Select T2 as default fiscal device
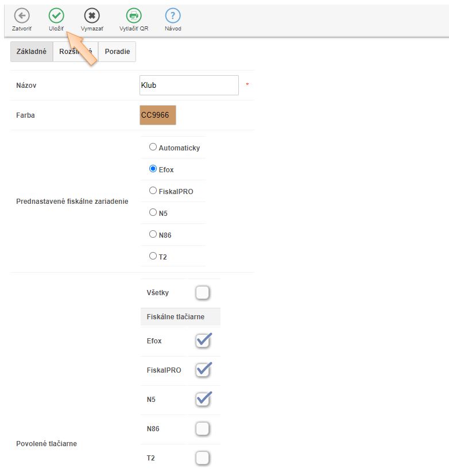The width and height of the screenshot is (449, 476). [153, 256]
